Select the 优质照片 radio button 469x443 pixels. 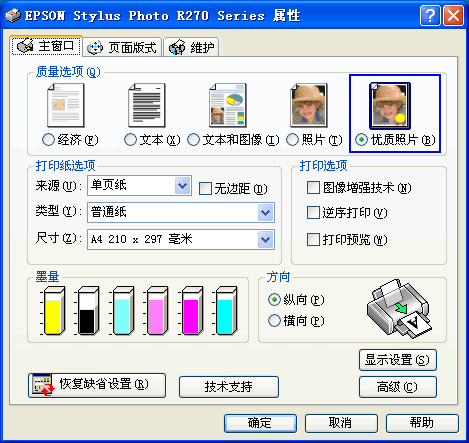pos(361,140)
